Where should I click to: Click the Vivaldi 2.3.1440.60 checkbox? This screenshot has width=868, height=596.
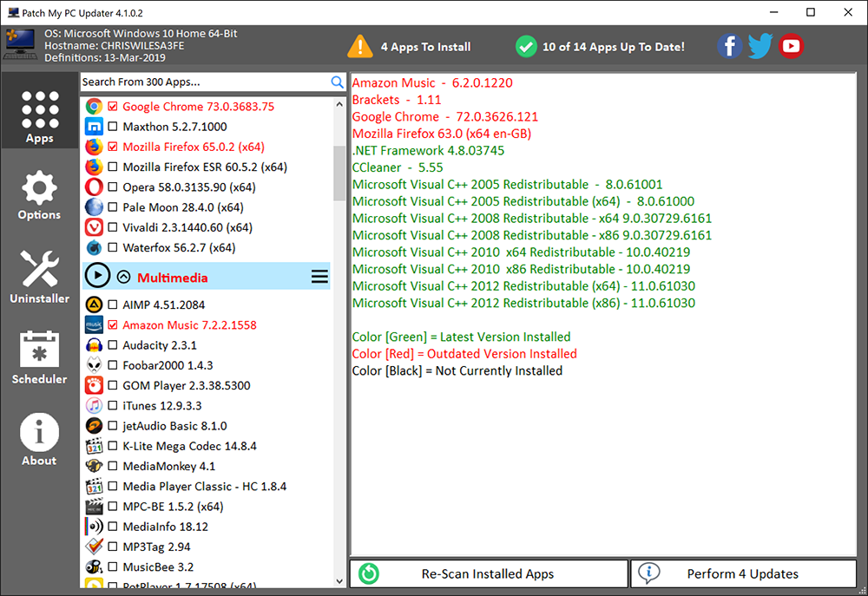pyautogui.click(x=113, y=227)
